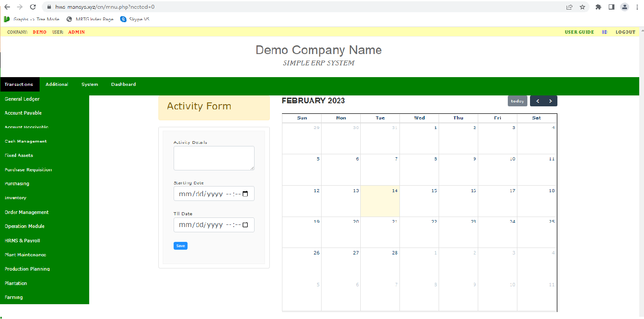Click the share page icon in address bar
The width and height of the screenshot is (644, 319).
coord(569,7)
